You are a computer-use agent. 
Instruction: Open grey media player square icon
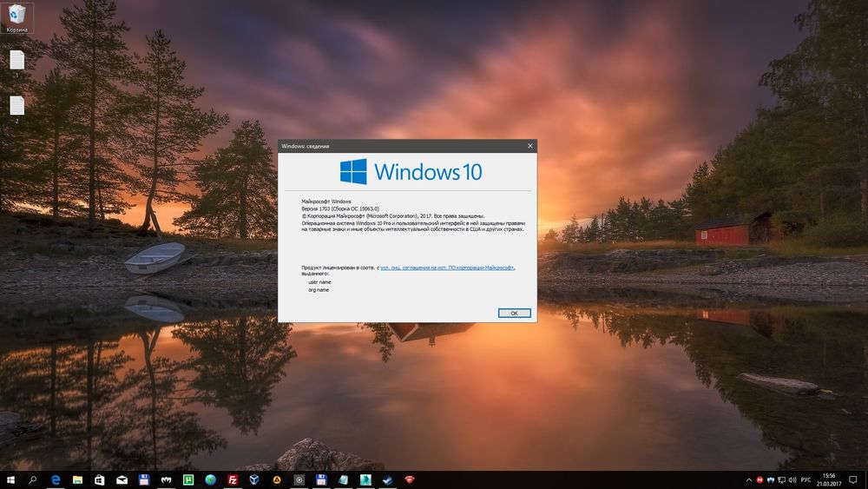[299, 479]
